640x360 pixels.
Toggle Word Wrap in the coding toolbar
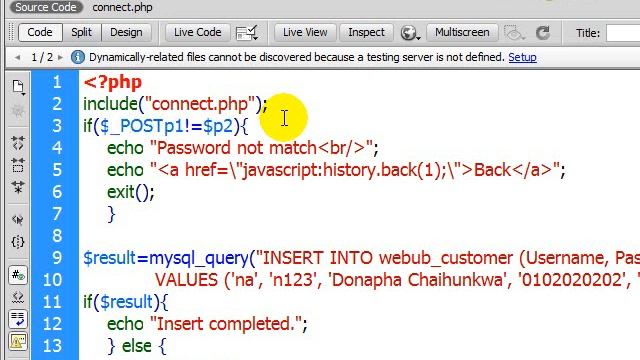click(x=18, y=319)
